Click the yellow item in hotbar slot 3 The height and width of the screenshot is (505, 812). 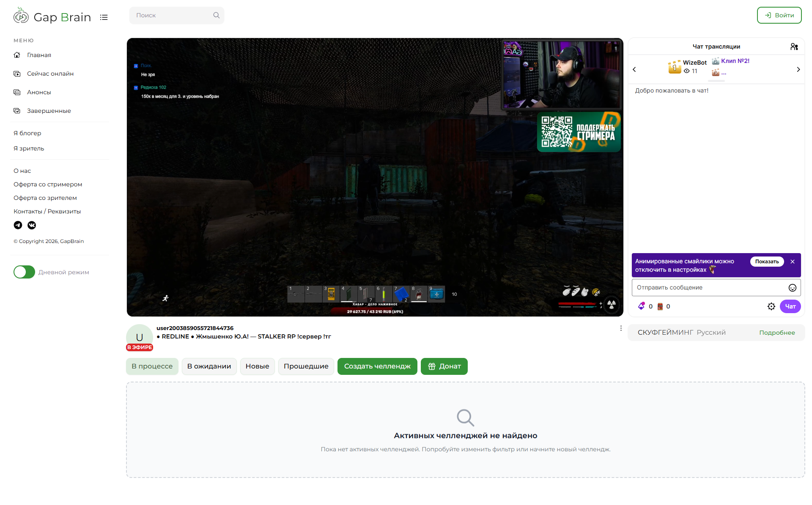(331, 294)
